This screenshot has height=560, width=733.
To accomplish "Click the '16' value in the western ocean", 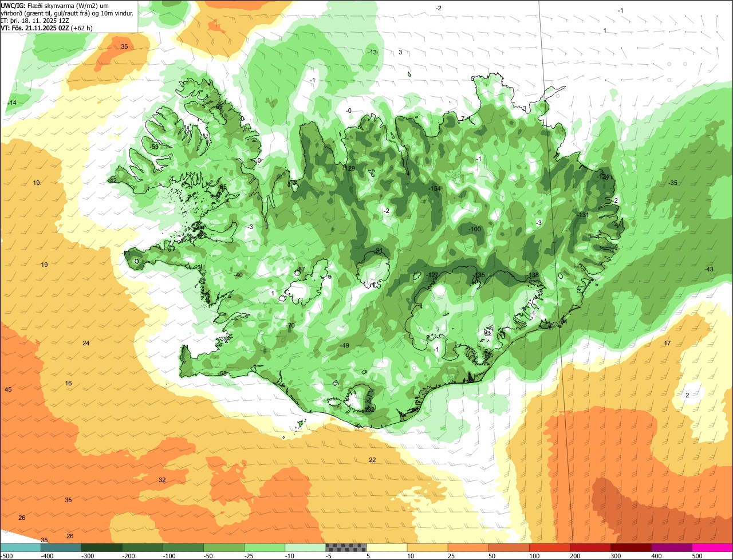I will (x=68, y=384).
